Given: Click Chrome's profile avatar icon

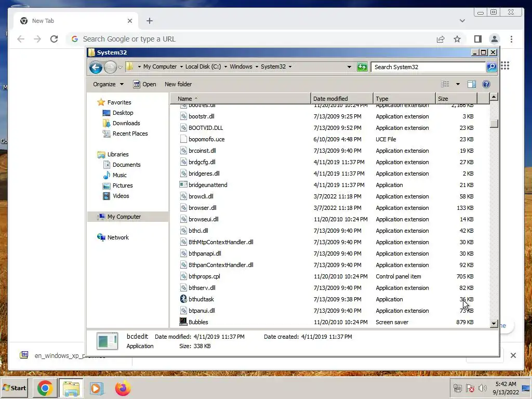Looking at the screenshot, I should pos(495,39).
